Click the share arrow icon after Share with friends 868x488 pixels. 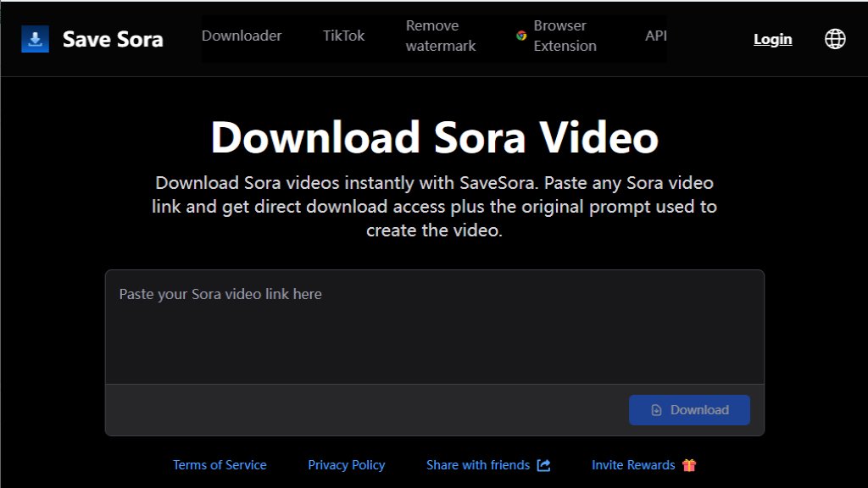(x=543, y=465)
